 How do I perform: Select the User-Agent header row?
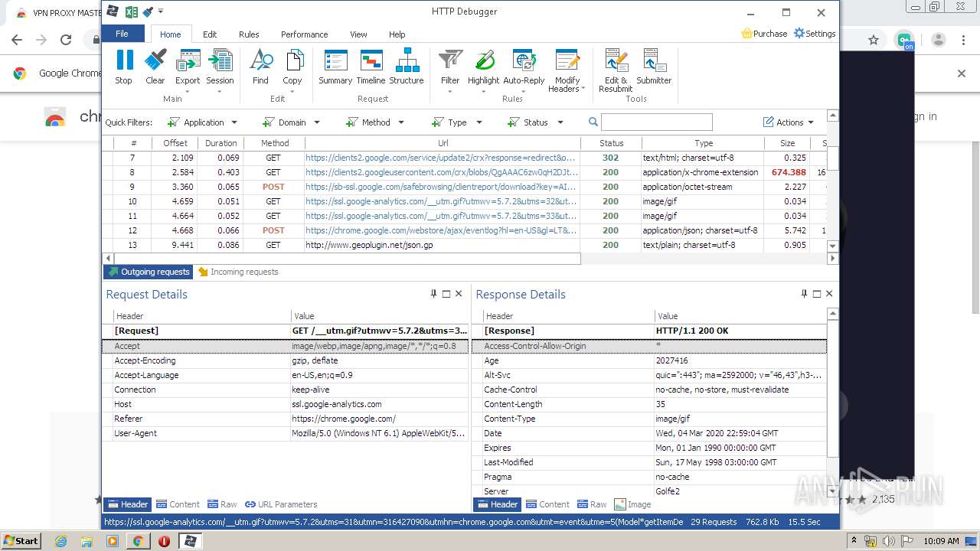[x=286, y=433]
